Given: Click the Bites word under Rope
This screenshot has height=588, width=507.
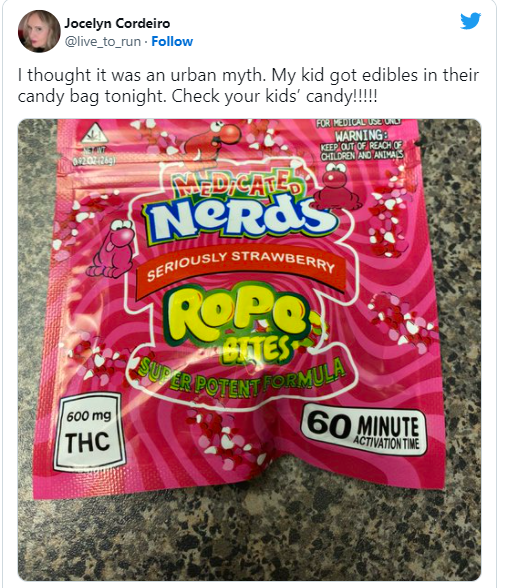Looking at the screenshot, I should click(x=255, y=350).
